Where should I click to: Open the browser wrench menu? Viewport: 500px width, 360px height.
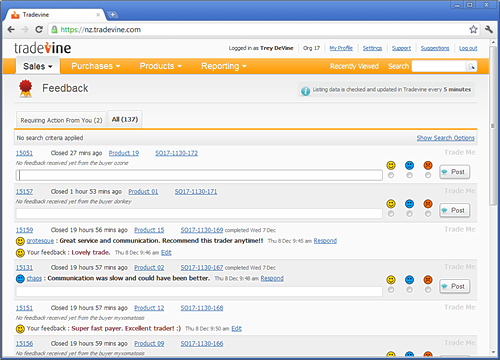[489, 30]
